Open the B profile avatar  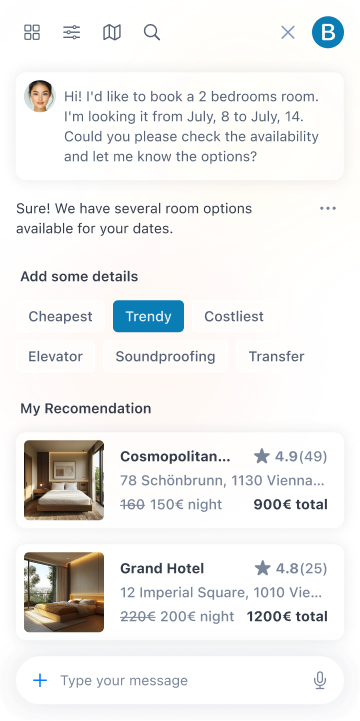click(328, 32)
